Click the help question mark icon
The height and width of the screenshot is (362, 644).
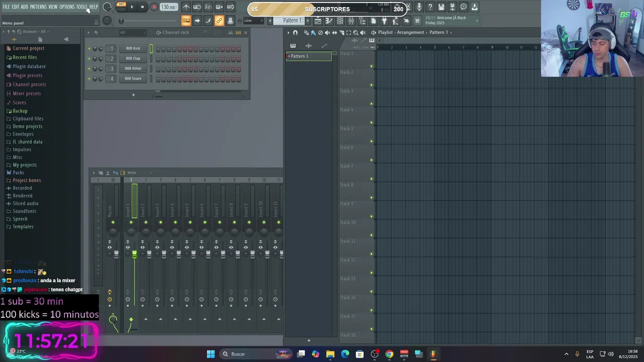[430, 7]
